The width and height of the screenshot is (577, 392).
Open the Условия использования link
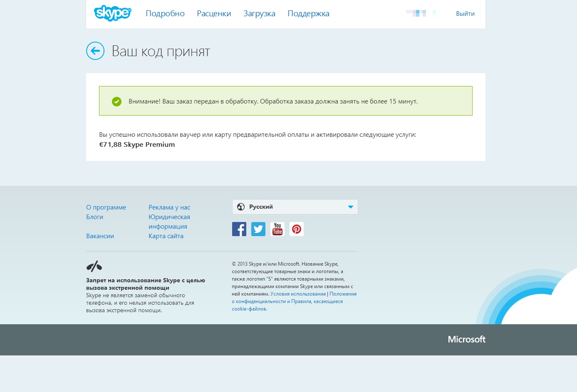click(x=298, y=293)
